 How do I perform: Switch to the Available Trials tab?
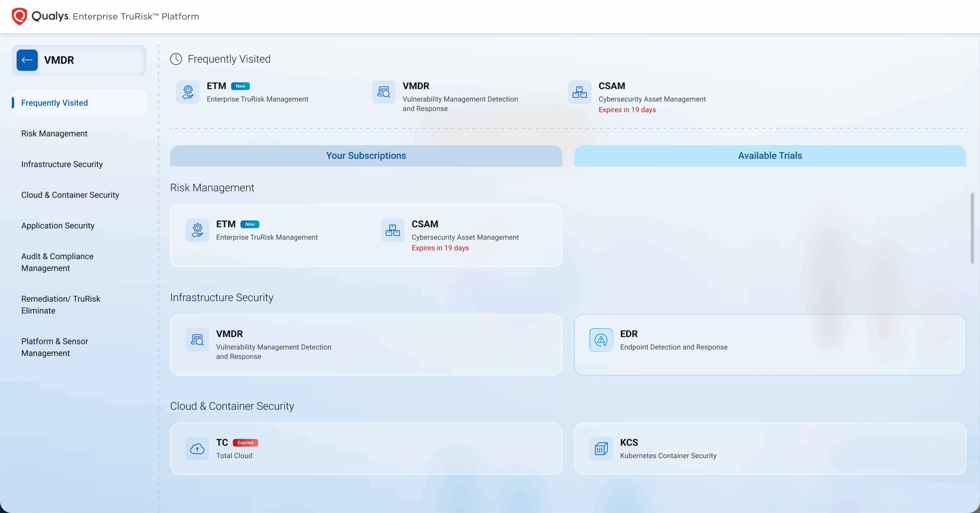[770, 156]
